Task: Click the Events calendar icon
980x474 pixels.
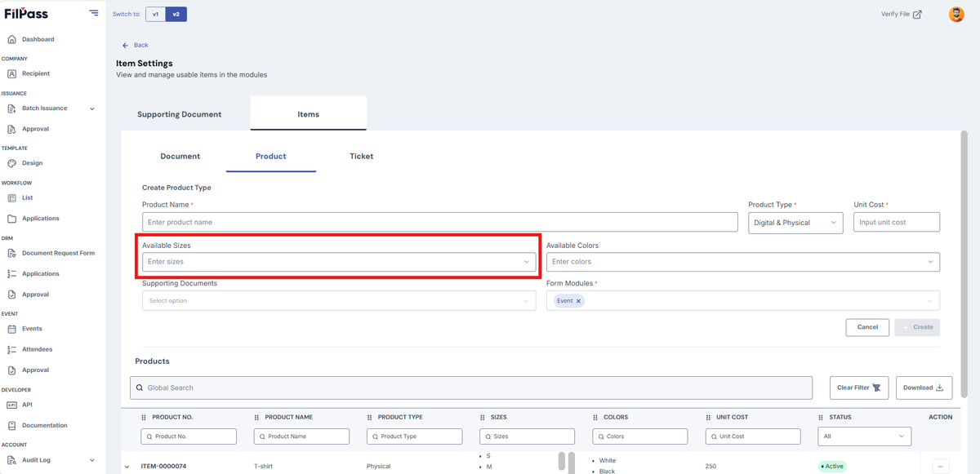Action: [x=12, y=329]
